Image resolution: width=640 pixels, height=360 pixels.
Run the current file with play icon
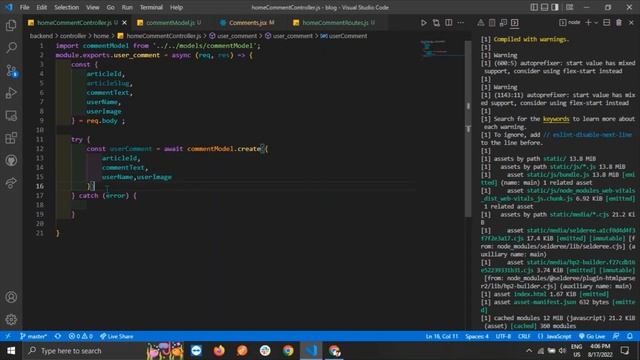(x=424, y=23)
